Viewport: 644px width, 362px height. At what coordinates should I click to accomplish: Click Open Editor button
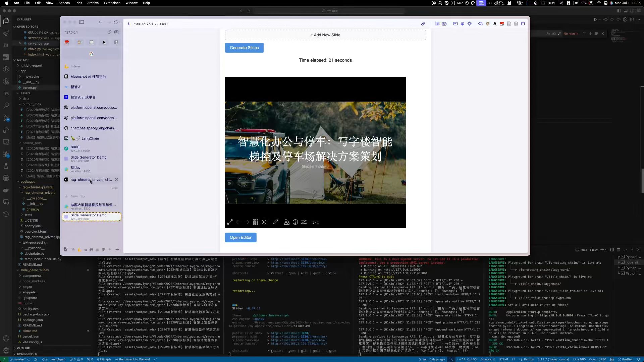[240, 238]
